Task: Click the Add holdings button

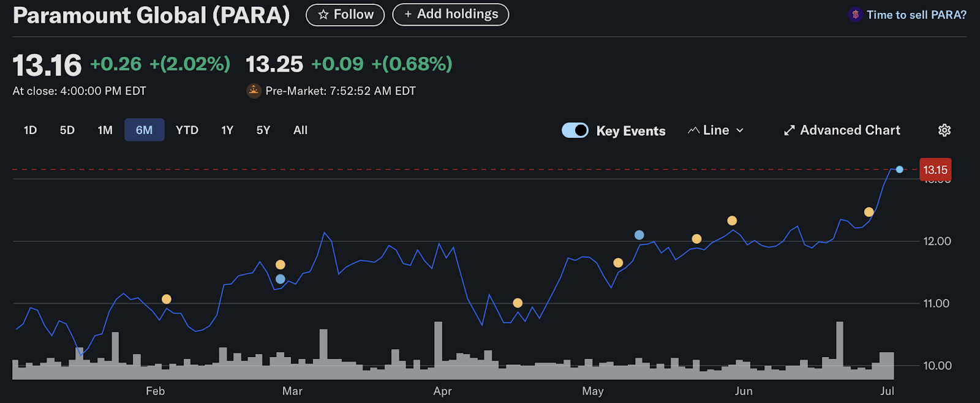Action: tap(451, 14)
